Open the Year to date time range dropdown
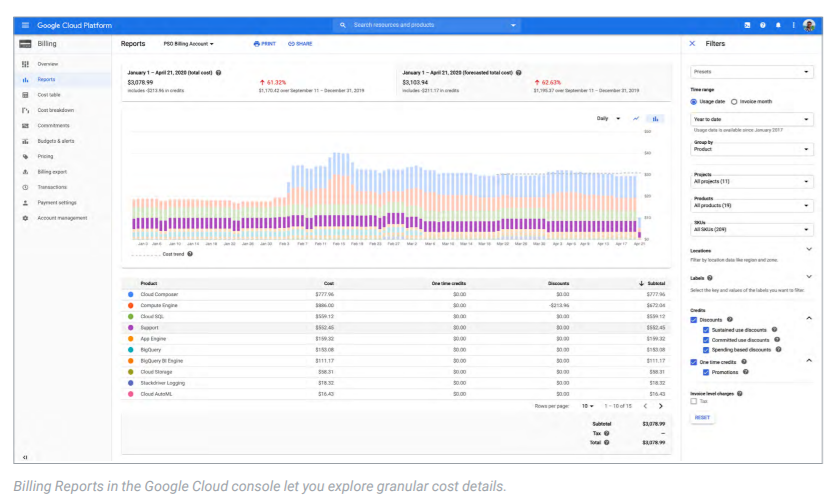The height and width of the screenshot is (496, 835). [751, 119]
